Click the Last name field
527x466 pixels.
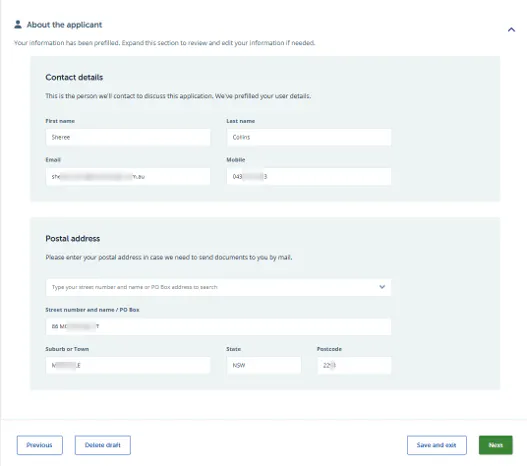(x=309, y=137)
